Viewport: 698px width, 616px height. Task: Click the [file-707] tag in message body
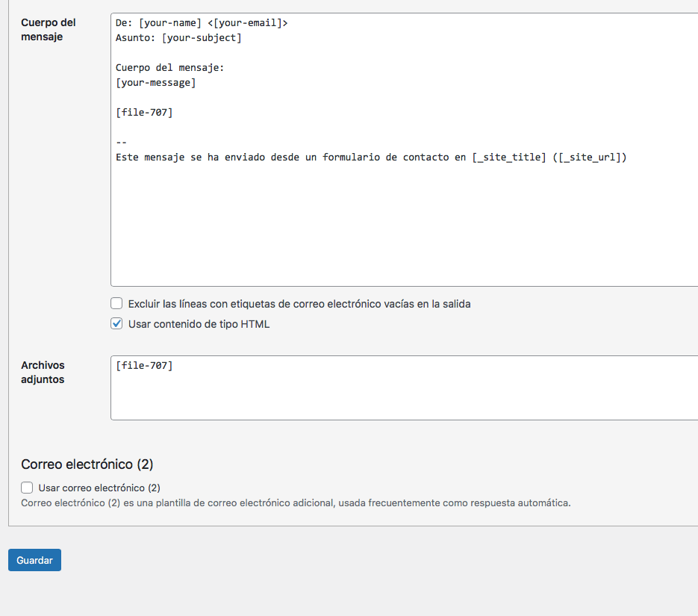144,112
